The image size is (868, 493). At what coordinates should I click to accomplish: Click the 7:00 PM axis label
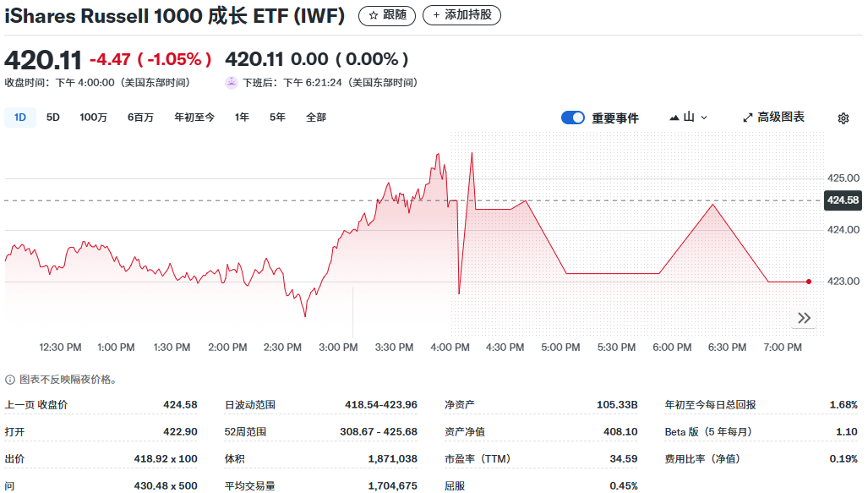pyautogui.click(x=783, y=348)
